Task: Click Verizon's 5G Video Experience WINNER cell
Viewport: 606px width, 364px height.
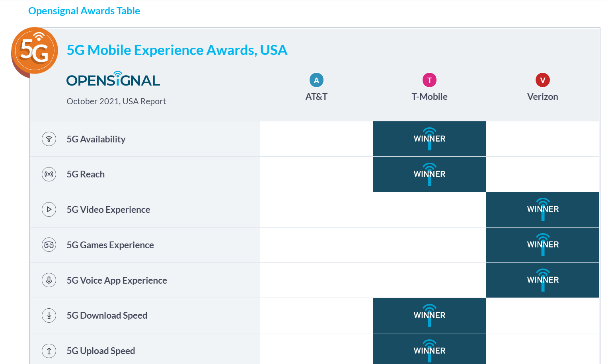Action: [543, 209]
